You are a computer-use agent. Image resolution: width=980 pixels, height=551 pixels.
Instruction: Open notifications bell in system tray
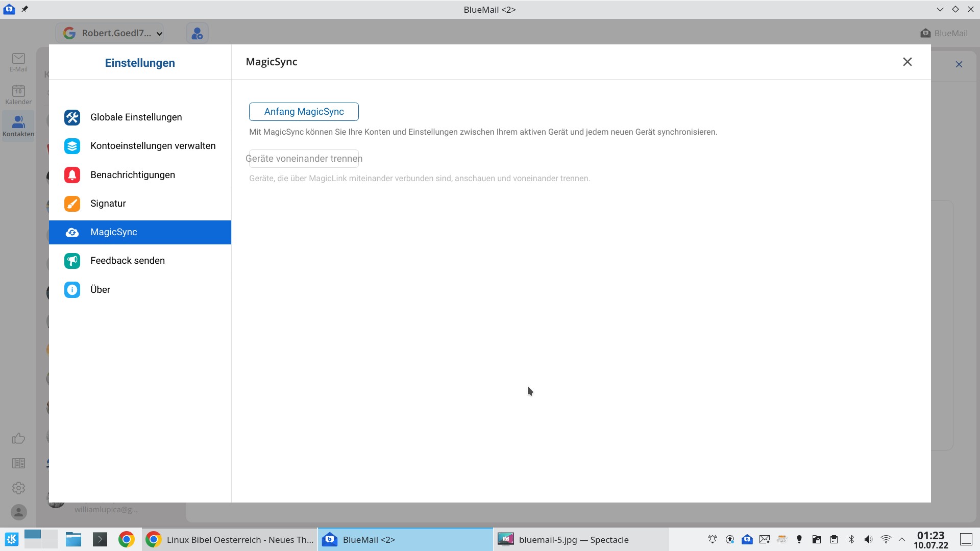[713, 539]
